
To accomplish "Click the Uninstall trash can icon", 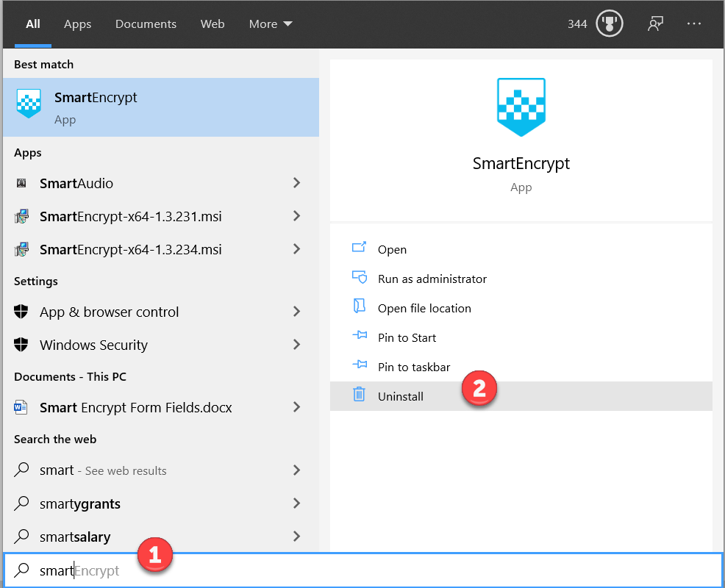I will pyautogui.click(x=360, y=394).
